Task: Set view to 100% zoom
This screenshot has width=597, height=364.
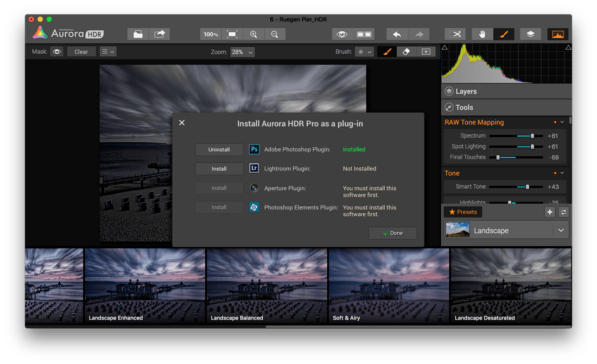Action: [211, 34]
